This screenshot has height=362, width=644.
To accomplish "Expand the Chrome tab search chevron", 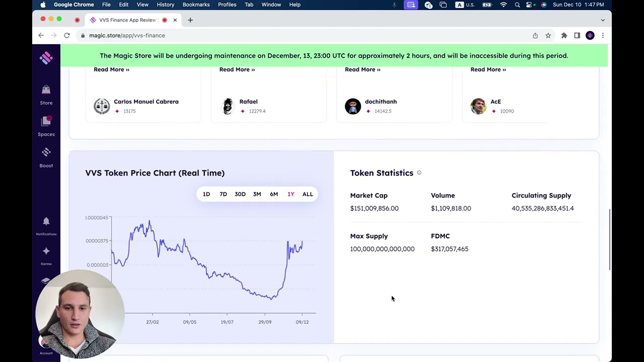I will (x=603, y=20).
